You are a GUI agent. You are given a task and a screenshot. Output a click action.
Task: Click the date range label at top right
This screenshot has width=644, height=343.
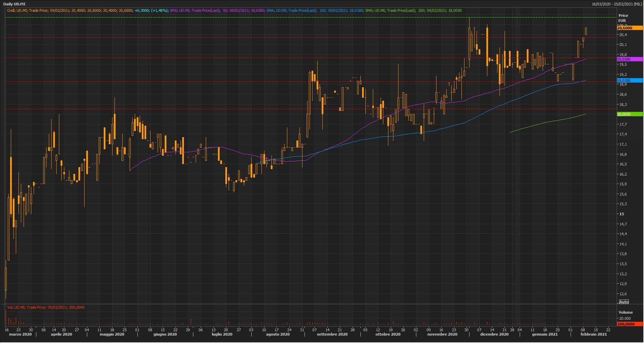coord(617,4)
